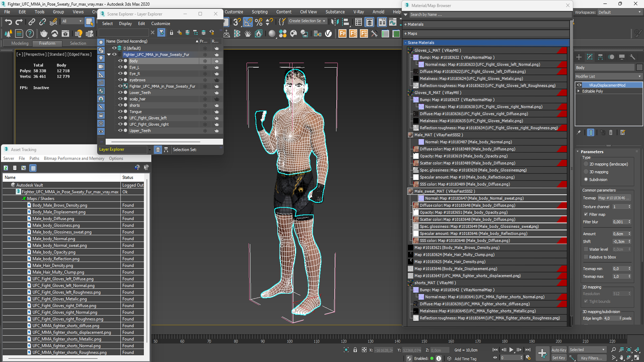The height and width of the screenshot is (362, 644).
Task: Click the Forest SET icon
Action: click(364, 34)
